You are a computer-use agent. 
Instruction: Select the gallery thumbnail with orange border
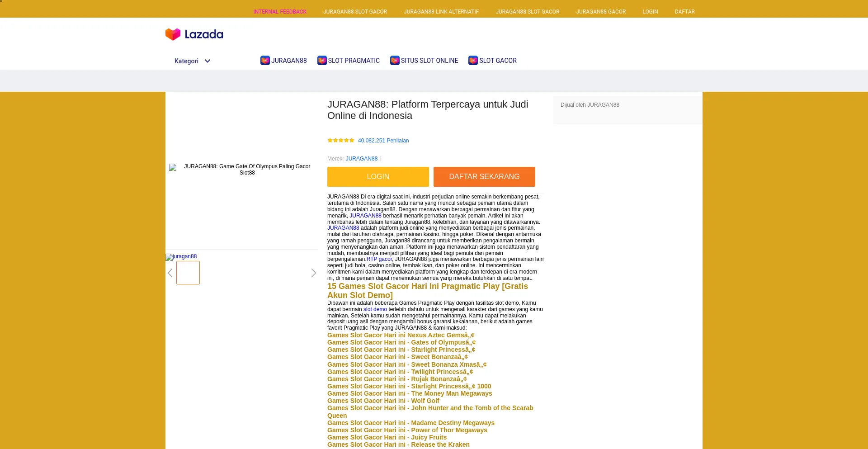coord(188,273)
